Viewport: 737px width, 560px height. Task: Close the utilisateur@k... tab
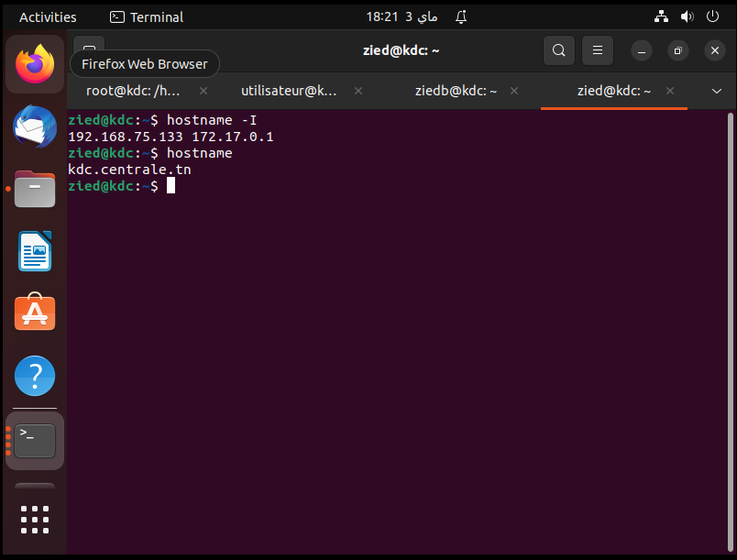tap(358, 91)
